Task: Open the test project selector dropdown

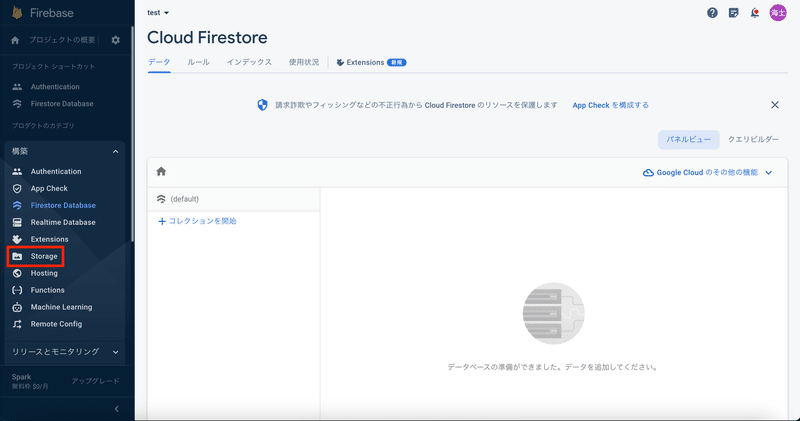Action: click(x=158, y=13)
